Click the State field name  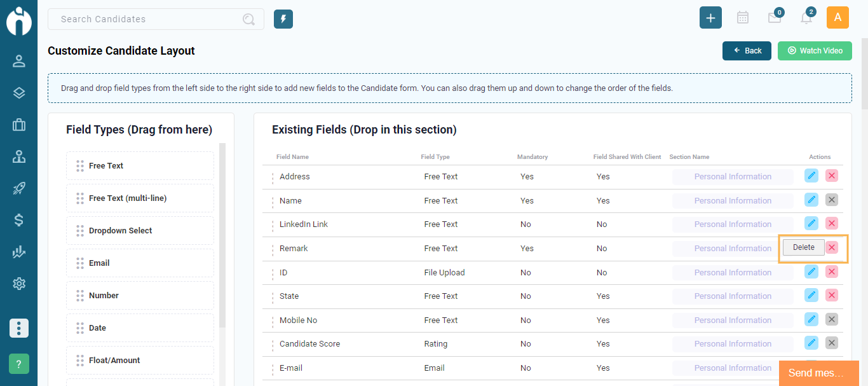(289, 296)
